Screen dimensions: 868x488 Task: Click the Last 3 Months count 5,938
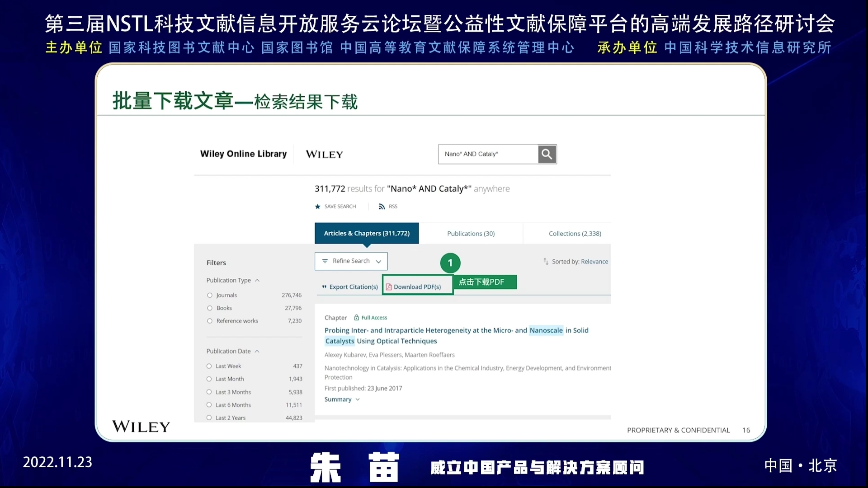click(x=296, y=392)
